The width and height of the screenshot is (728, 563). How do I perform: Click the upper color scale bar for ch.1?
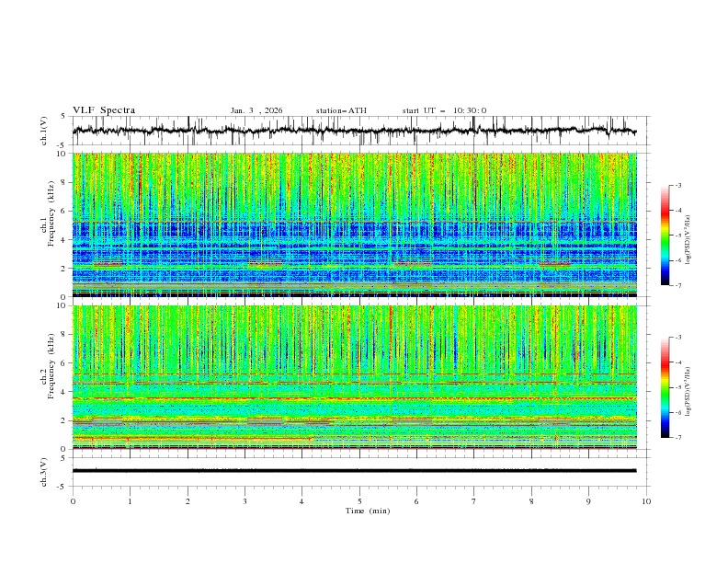coord(665,236)
